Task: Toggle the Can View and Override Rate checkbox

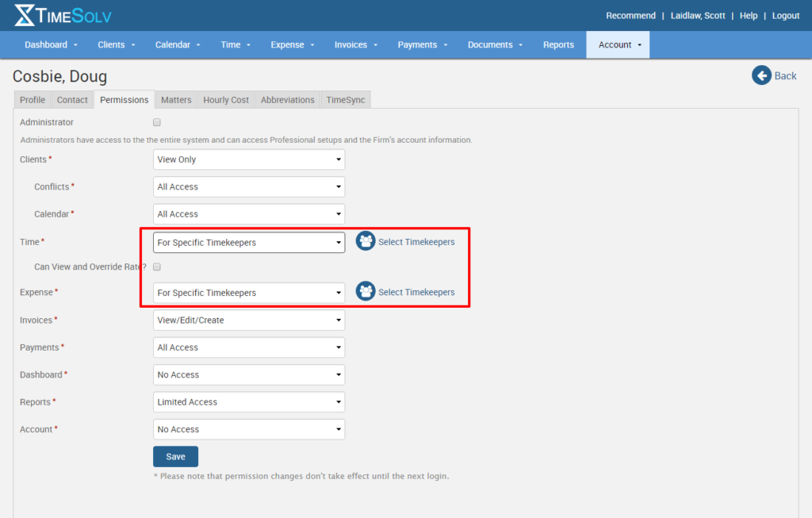Action: [156, 267]
